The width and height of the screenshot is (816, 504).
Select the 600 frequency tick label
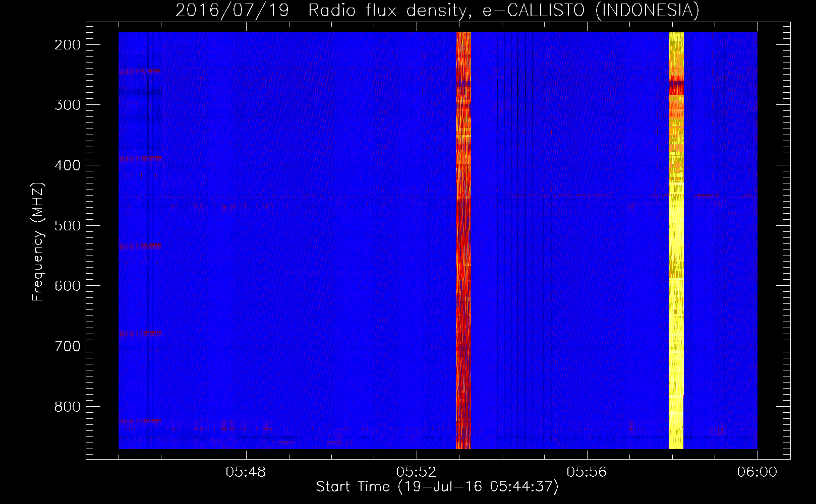coord(67,286)
